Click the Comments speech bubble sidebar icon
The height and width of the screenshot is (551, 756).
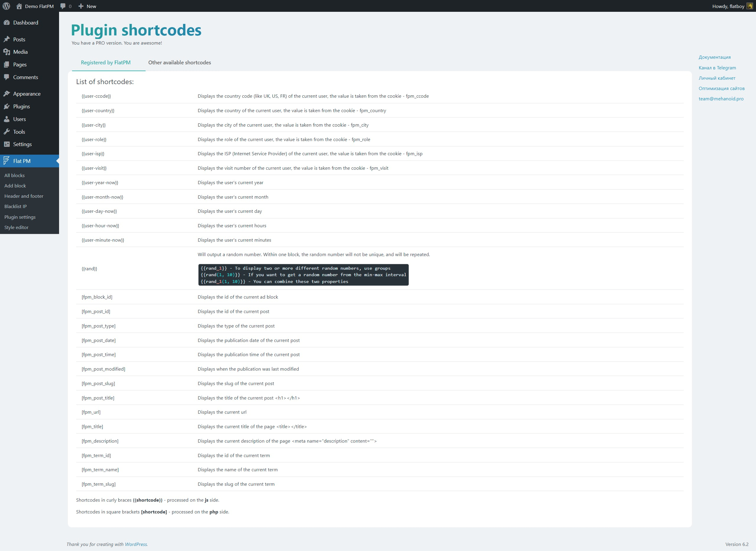(7, 77)
